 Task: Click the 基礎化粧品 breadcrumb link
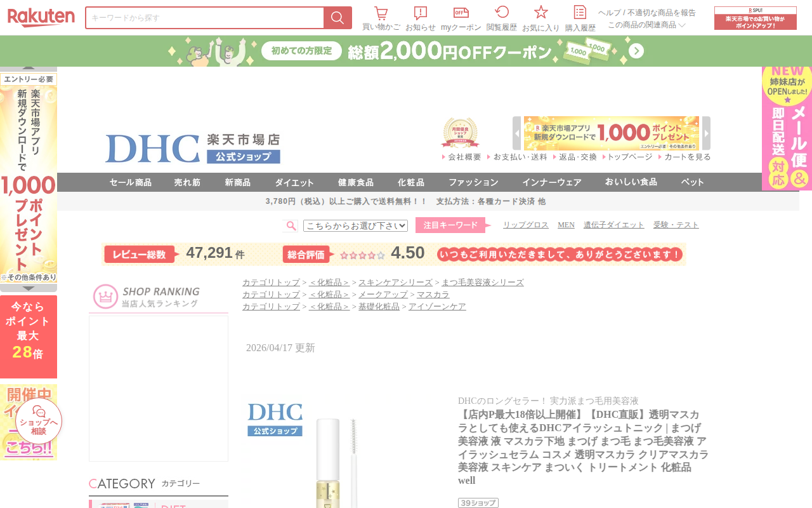click(x=379, y=307)
